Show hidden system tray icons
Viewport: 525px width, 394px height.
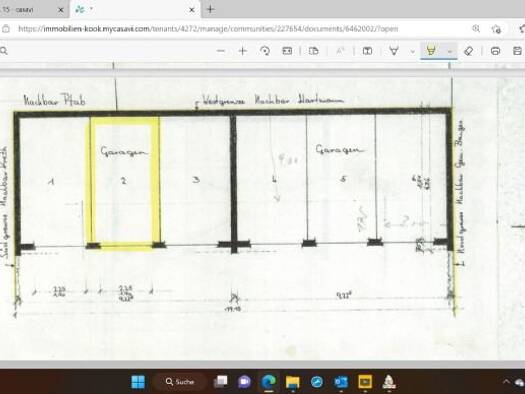pyautogui.click(x=506, y=381)
